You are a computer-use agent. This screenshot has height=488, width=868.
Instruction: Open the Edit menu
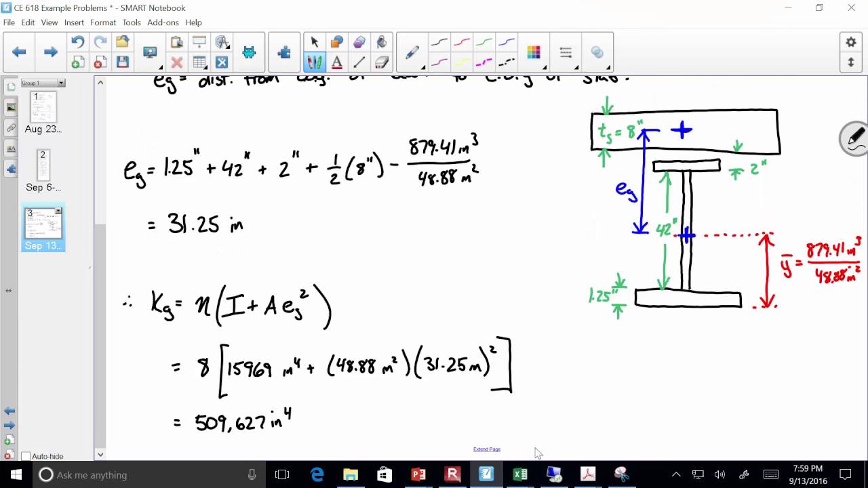[x=28, y=22]
